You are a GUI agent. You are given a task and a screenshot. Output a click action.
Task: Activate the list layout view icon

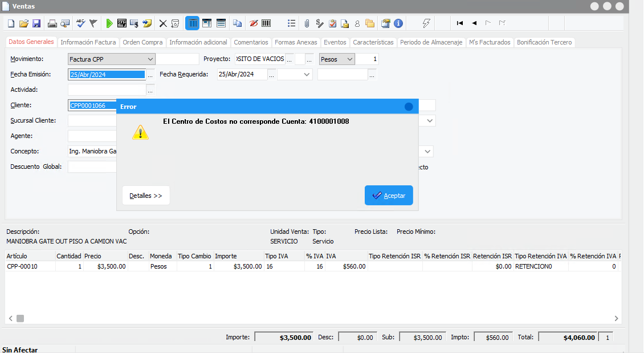(221, 23)
